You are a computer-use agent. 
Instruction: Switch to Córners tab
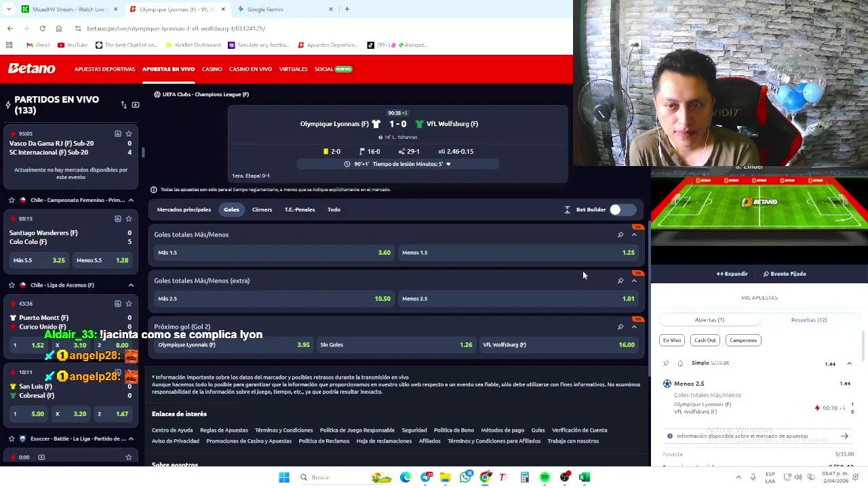pos(262,209)
